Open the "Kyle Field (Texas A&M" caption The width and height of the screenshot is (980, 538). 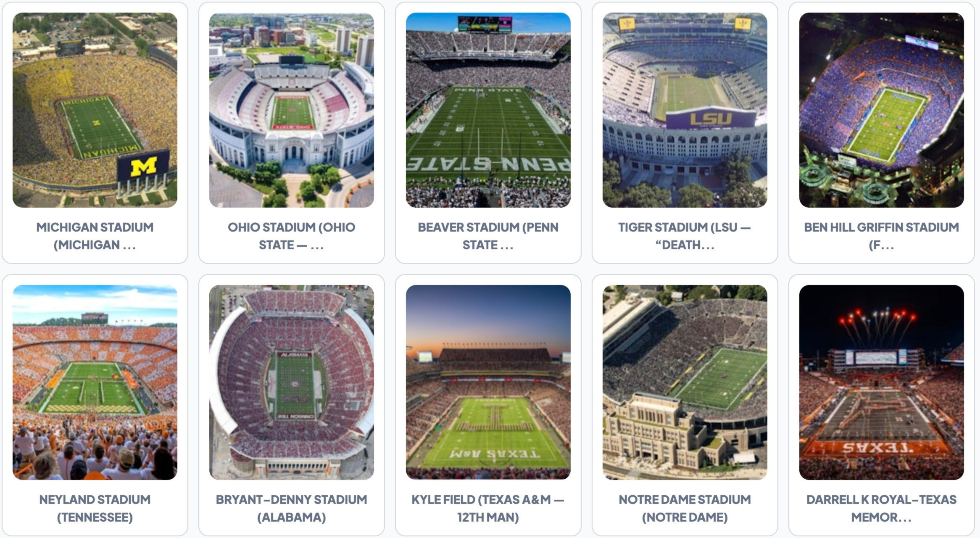click(x=488, y=508)
